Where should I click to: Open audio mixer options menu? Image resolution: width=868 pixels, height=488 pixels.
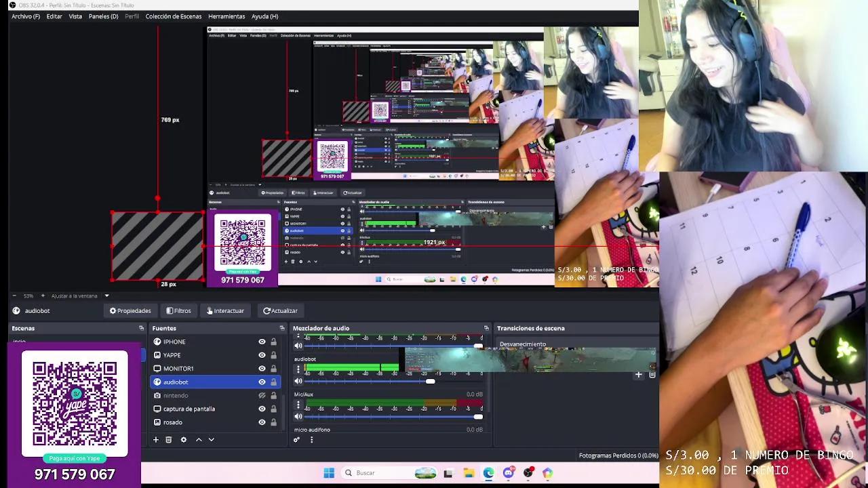click(x=311, y=440)
